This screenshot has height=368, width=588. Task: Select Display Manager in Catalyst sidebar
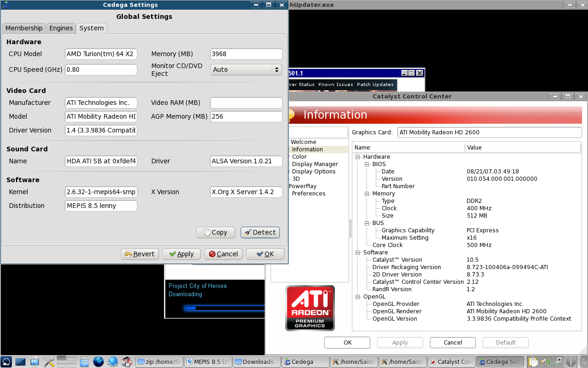point(315,164)
